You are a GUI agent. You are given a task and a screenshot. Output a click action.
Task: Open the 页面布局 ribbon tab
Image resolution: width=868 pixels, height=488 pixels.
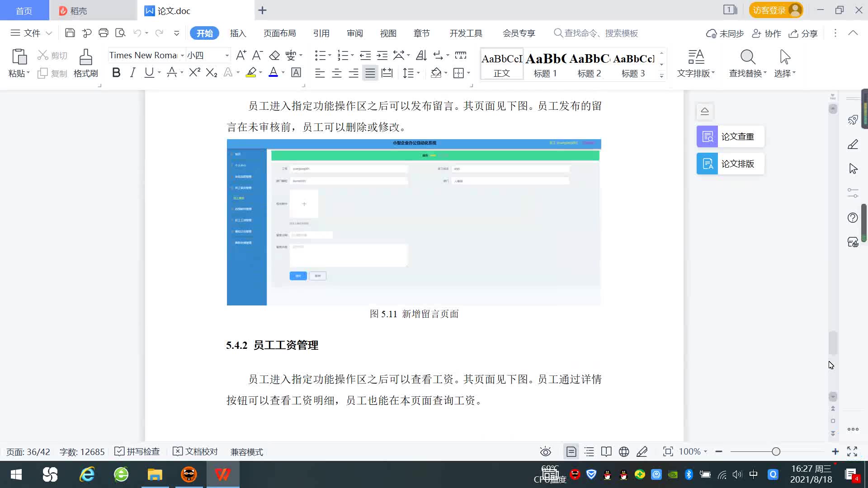pyautogui.click(x=279, y=33)
